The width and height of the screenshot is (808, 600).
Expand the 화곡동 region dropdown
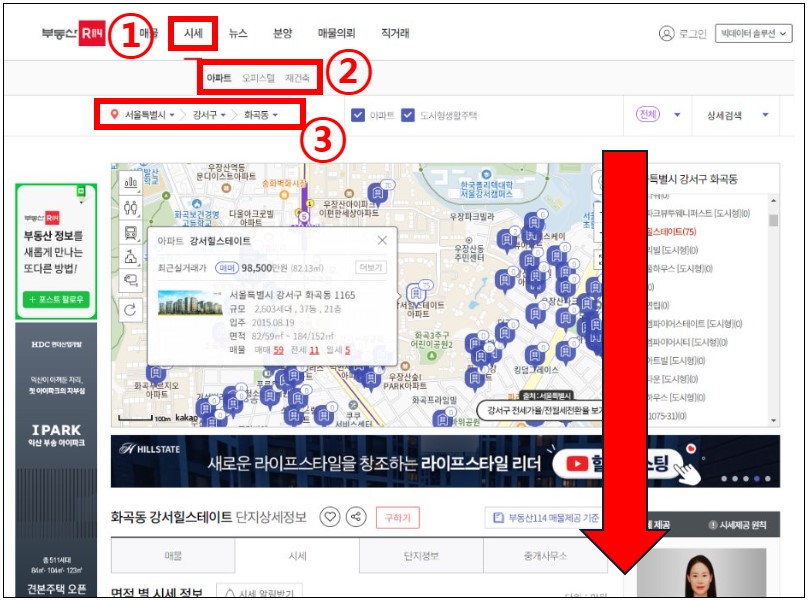263,114
